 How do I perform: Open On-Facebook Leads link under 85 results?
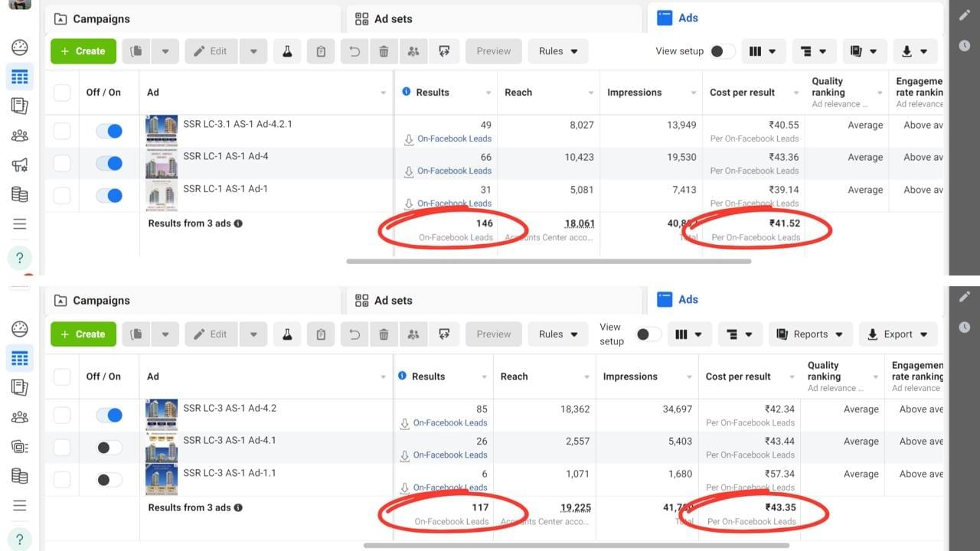[x=450, y=422]
